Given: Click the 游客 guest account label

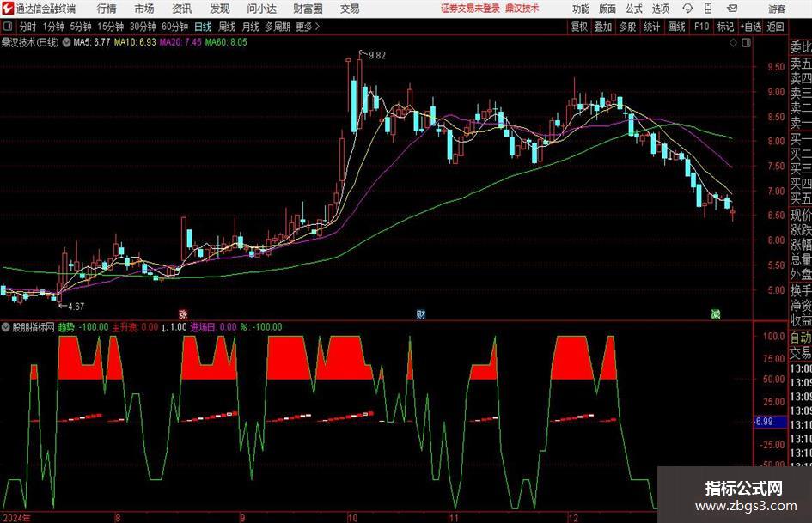Looking at the screenshot, I should tap(777, 9).
